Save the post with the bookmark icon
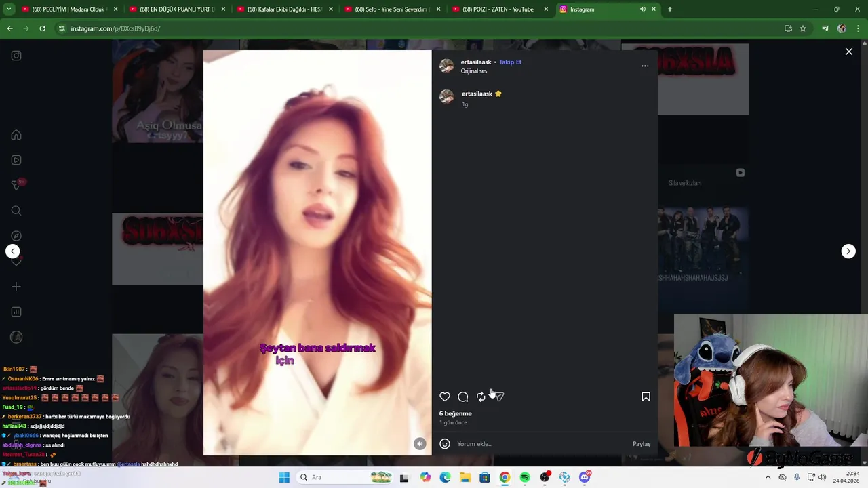Screen dimensions: 868x488 click(646, 396)
